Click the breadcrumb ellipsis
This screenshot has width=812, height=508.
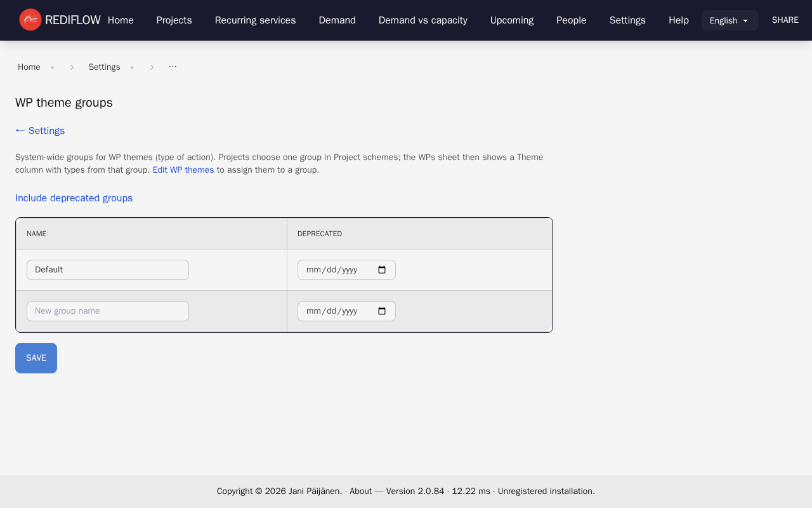(172, 66)
